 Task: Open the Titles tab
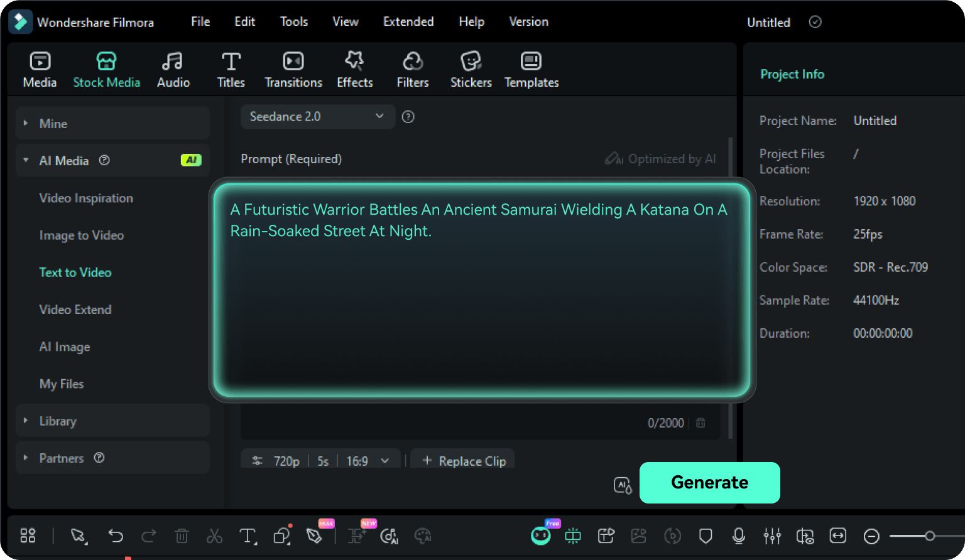click(231, 70)
